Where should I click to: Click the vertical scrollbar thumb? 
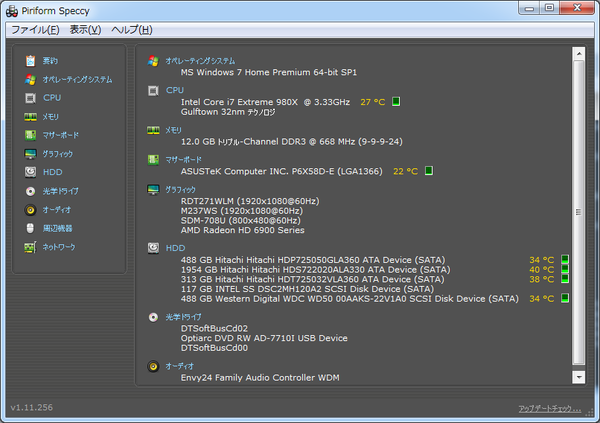click(579, 212)
